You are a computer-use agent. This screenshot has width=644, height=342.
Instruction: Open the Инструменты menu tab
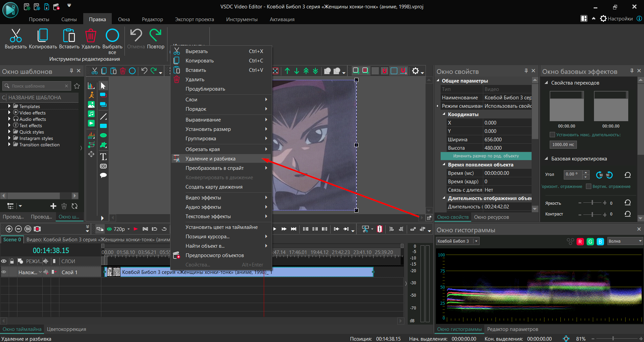[x=242, y=19]
